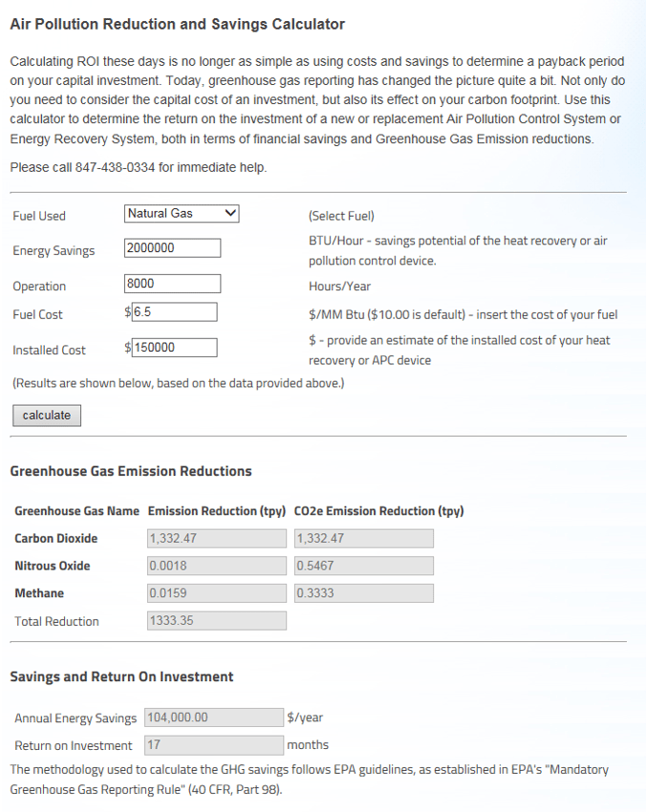Viewport: 646px width, 812px height.
Task: Click the Carbon Dioxide row label
Action: pos(56,539)
